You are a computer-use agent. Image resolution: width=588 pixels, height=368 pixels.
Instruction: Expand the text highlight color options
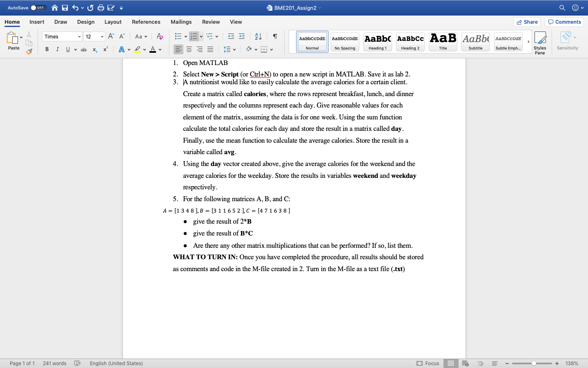(144, 49)
